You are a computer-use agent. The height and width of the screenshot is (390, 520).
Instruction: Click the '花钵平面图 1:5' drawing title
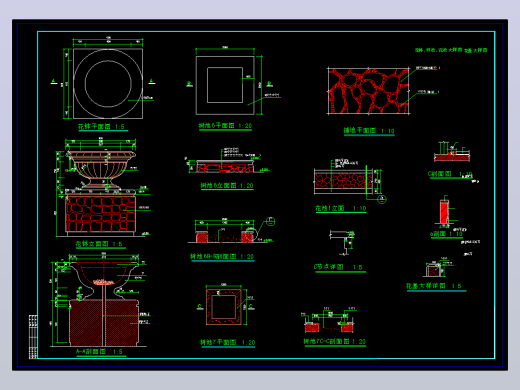pyautogui.click(x=101, y=127)
